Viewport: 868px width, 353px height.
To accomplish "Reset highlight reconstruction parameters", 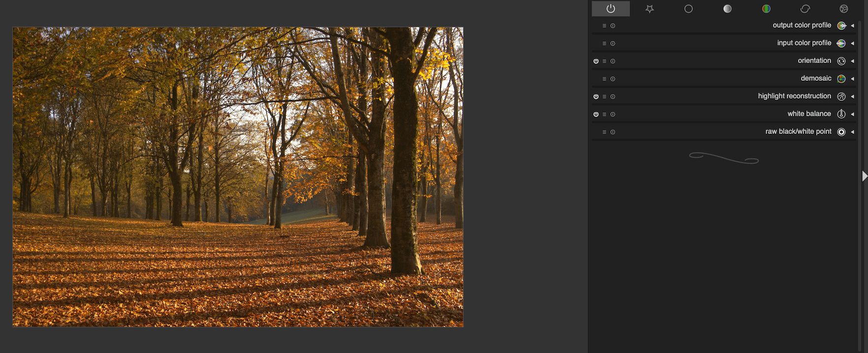I will click(613, 96).
